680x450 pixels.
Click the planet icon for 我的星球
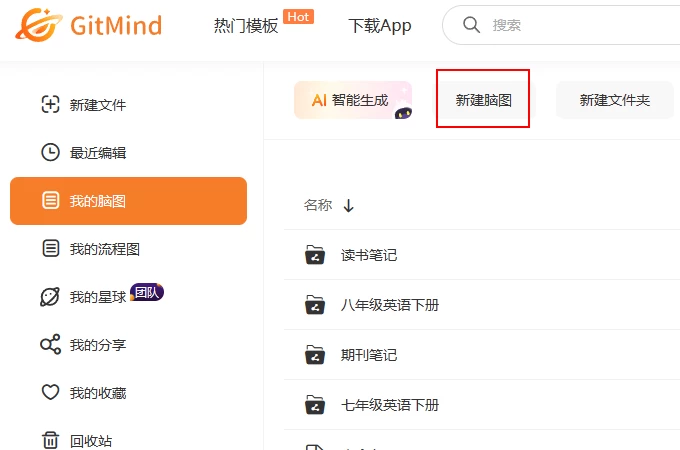[x=50, y=297]
